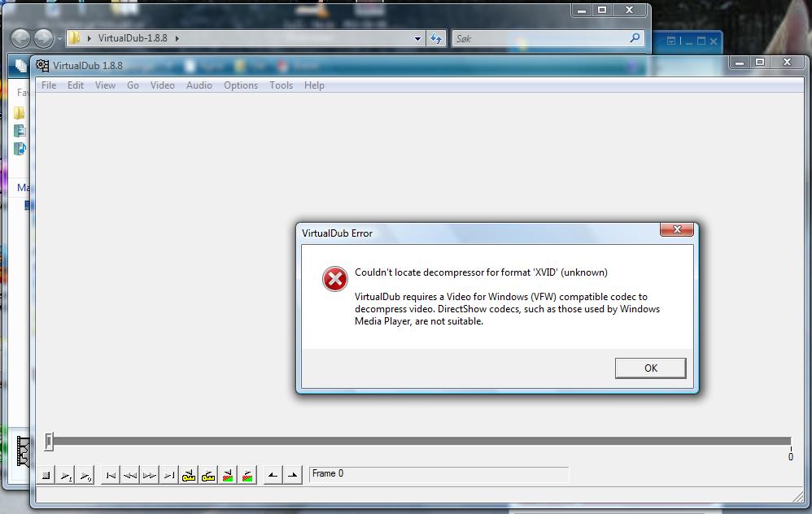The height and width of the screenshot is (514, 812).
Task: Close the small blue background window
Action: [x=714, y=41]
